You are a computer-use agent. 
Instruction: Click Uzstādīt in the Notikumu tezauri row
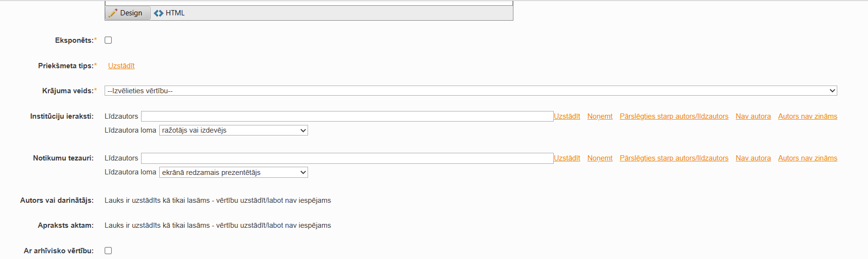pos(567,158)
